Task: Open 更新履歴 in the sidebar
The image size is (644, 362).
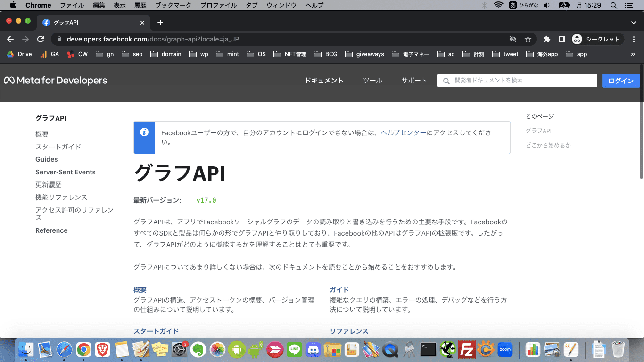Action: click(x=49, y=185)
